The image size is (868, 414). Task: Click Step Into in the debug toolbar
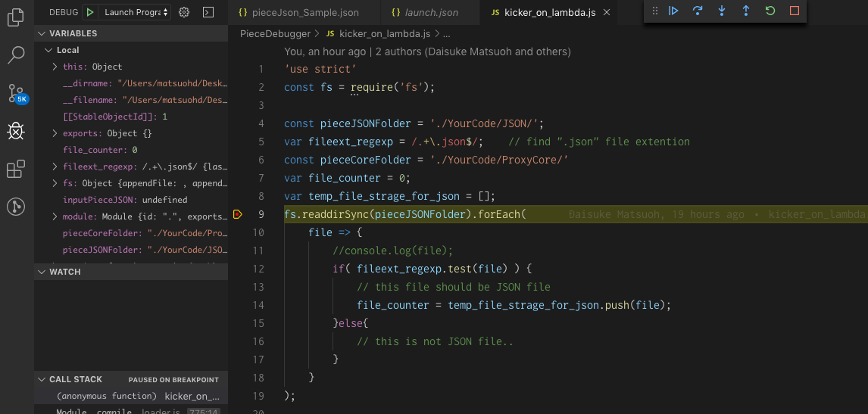click(721, 11)
